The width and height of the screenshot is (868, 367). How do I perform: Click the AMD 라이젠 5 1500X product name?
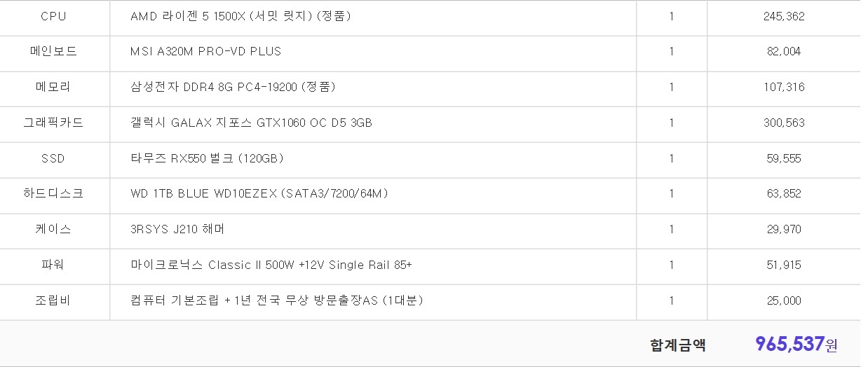(240, 16)
